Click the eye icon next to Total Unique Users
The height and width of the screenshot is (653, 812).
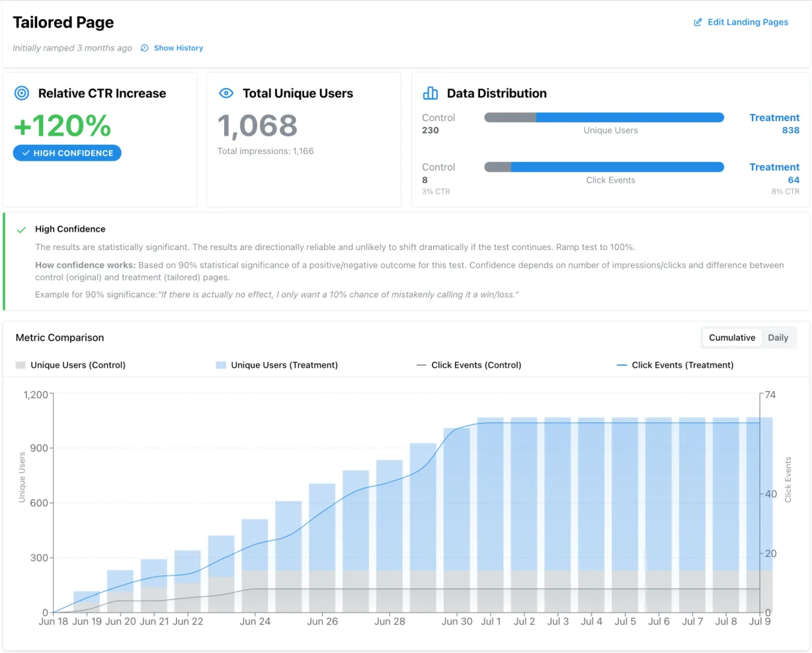click(x=226, y=93)
